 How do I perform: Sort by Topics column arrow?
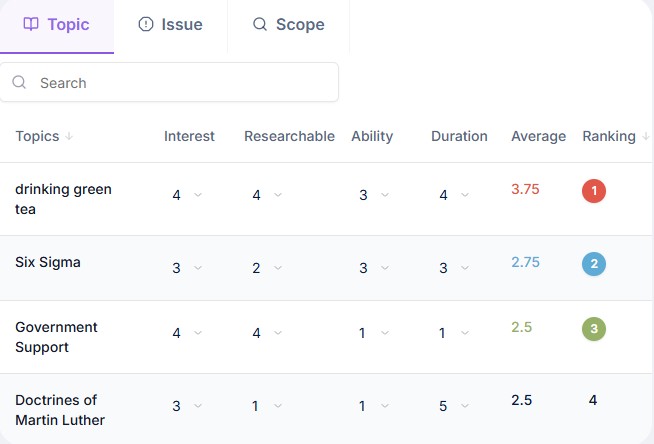click(69, 136)
